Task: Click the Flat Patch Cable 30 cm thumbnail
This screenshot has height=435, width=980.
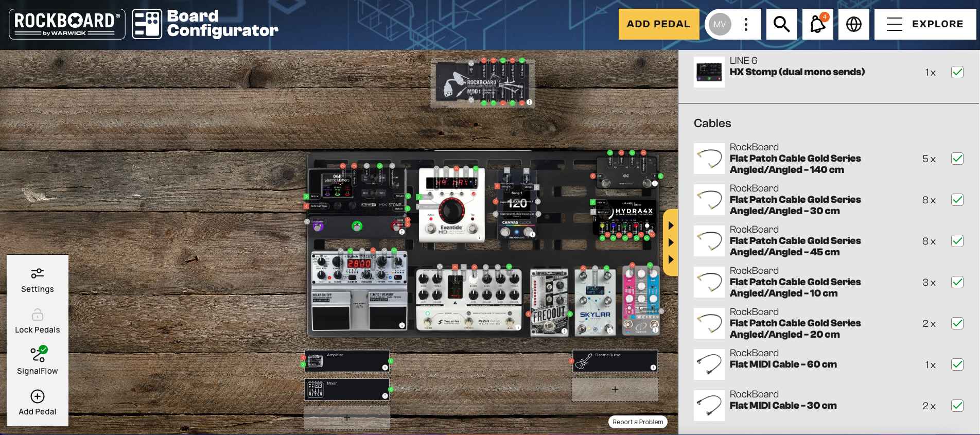Action: pyautogui.click(x=709, y=200)
